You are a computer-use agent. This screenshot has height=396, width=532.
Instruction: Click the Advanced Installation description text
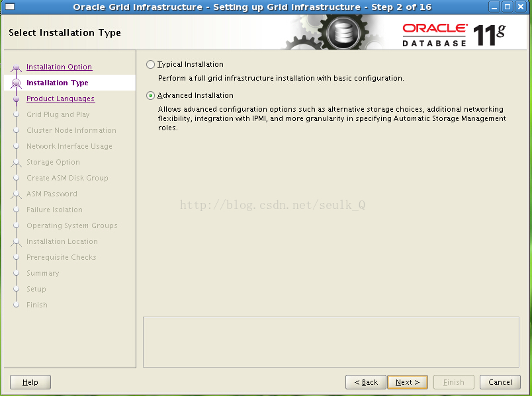[332, 118]
